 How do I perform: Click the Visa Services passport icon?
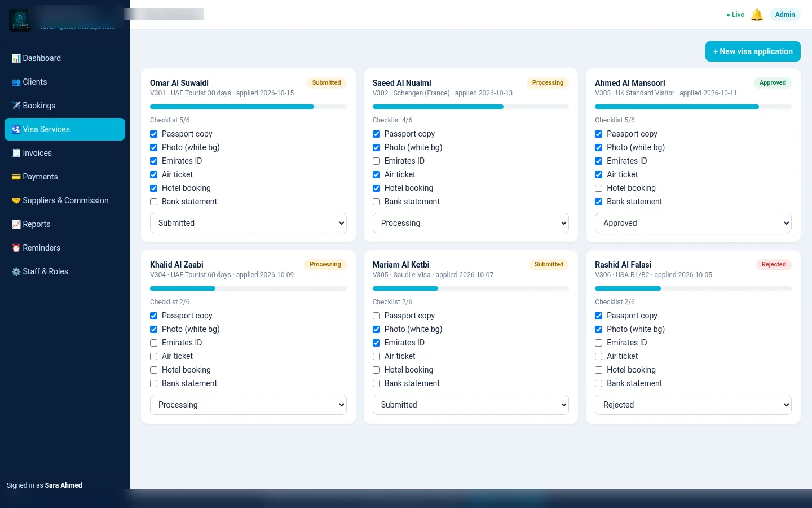tap(16, 129)
